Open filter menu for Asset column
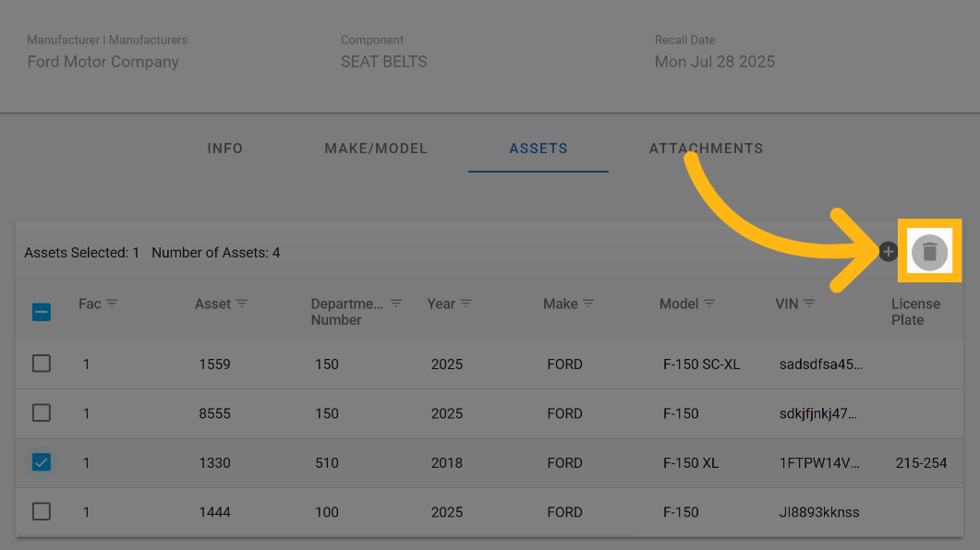This screenshot has height=550, width=980. (242, 304)
